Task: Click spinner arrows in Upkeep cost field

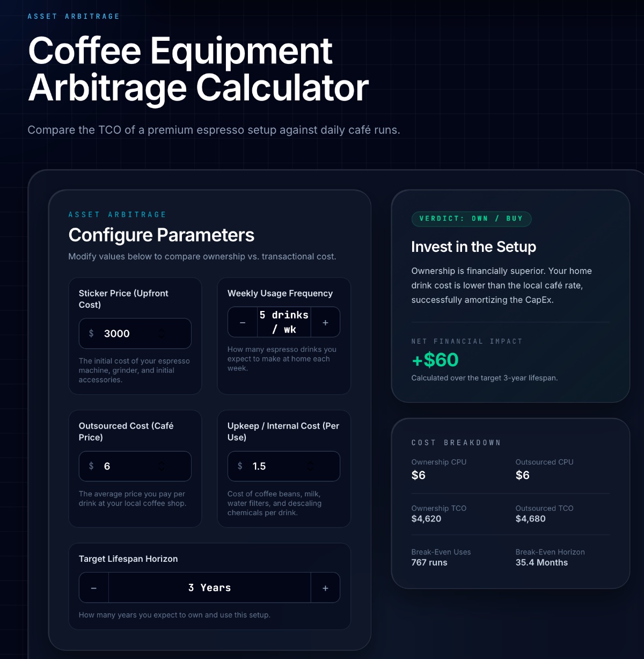Action: pos(310,466)
